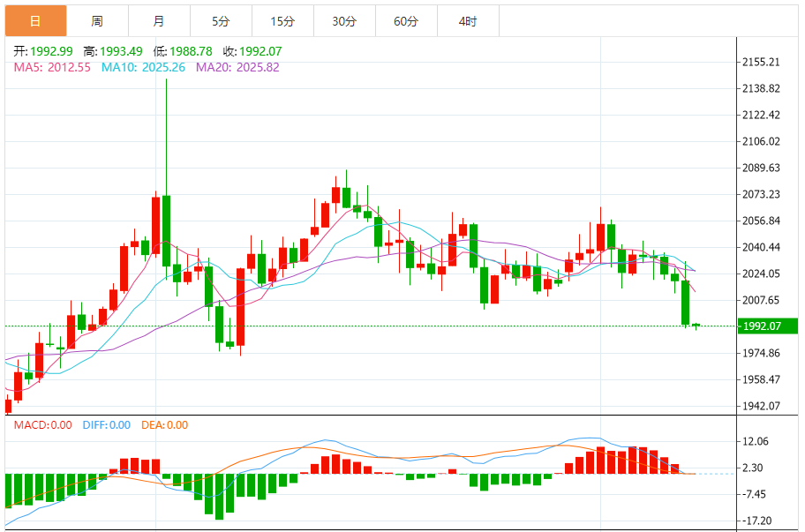Open the 5分 timeframe tab
Screen dimensions: 805x532
(221, 21)
